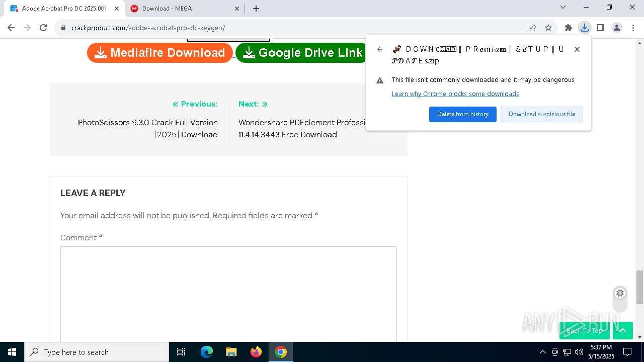The height and width of the screenshot is (362, 644).
Task: Click the Google Drive Link button
Action: [x=302, y=53]
